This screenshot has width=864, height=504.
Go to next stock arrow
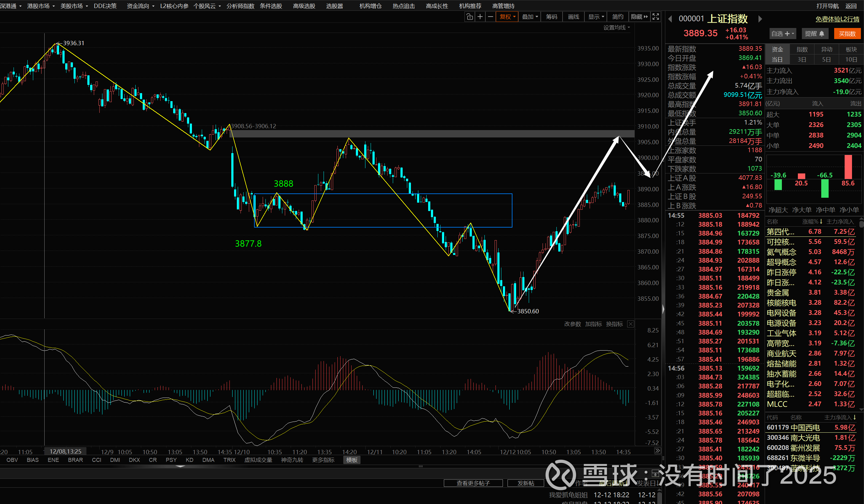[x=760, y=19]
